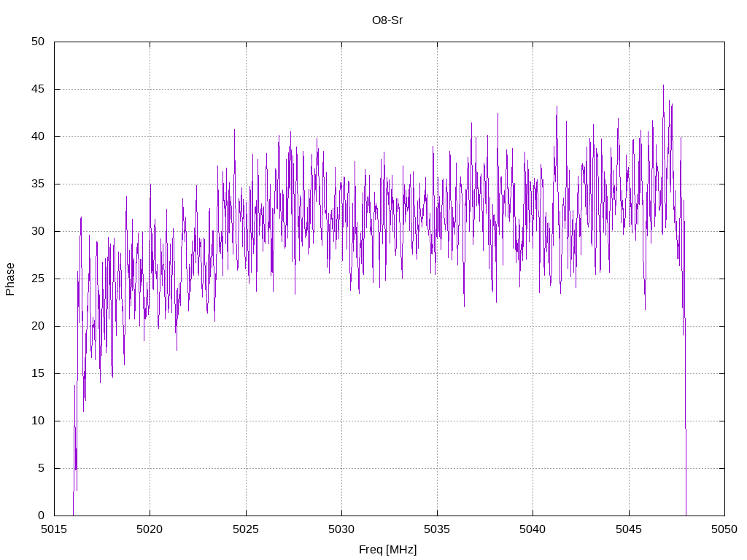Click y-axis tick label 5
The image size is (747, 560).
[x=41, y=468]
